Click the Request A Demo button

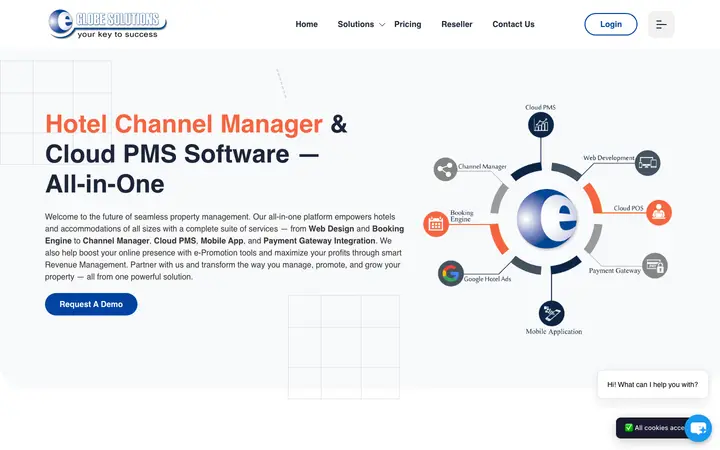point(91,304)
